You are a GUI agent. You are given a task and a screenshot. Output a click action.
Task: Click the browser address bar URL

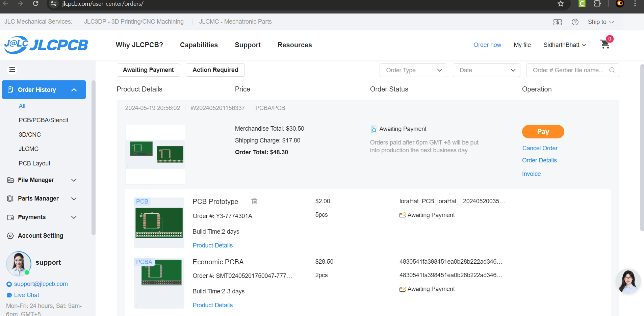(103, 4)
